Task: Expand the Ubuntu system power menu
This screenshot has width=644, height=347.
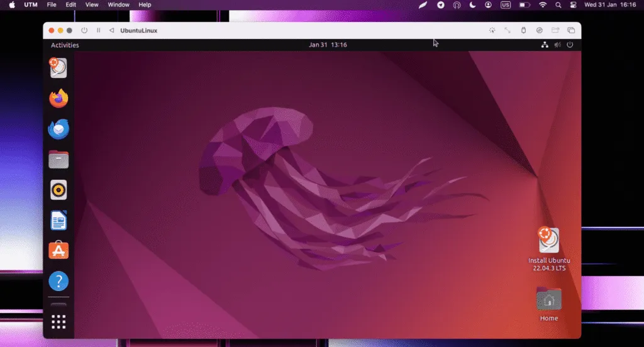Action: pyautogui.click(x=570, y=45)
